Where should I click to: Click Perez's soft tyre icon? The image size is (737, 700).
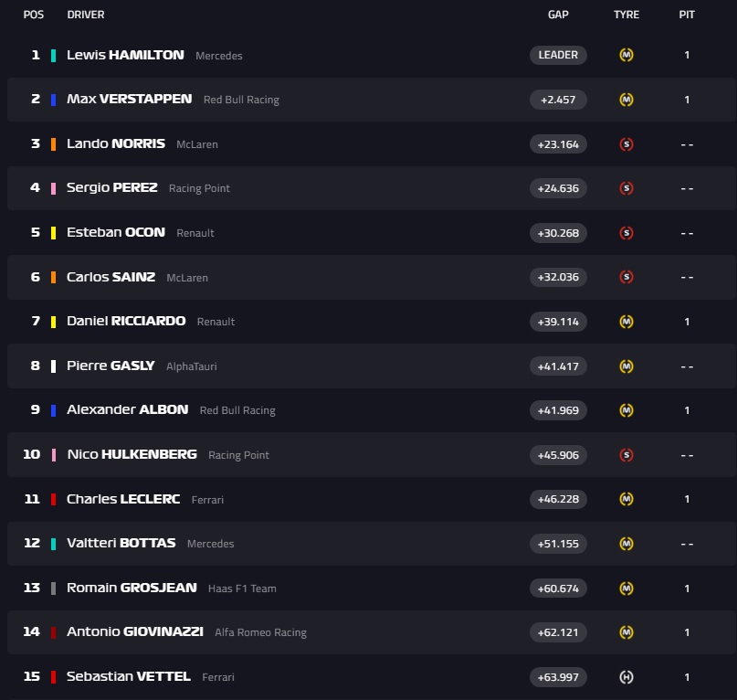pos(626,188)
